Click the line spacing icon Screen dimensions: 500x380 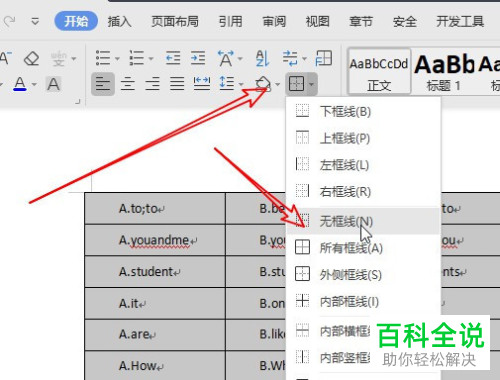[x=227, y=83]
